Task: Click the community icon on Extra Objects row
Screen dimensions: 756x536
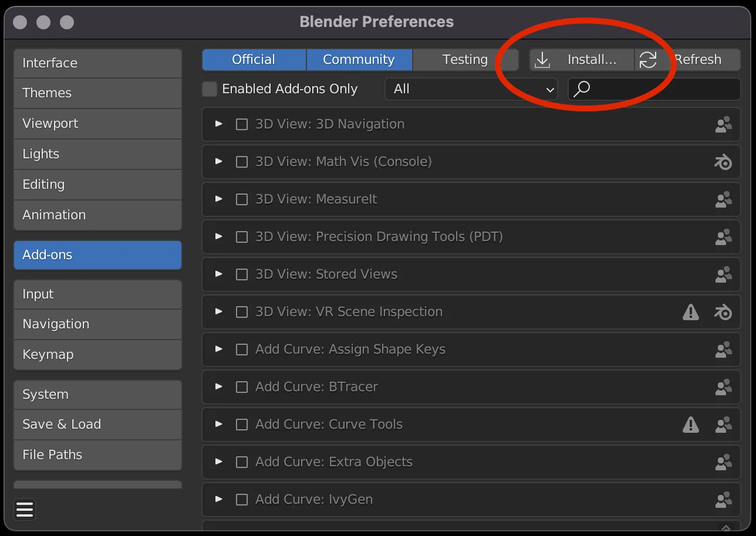Action: coord(723,462)
